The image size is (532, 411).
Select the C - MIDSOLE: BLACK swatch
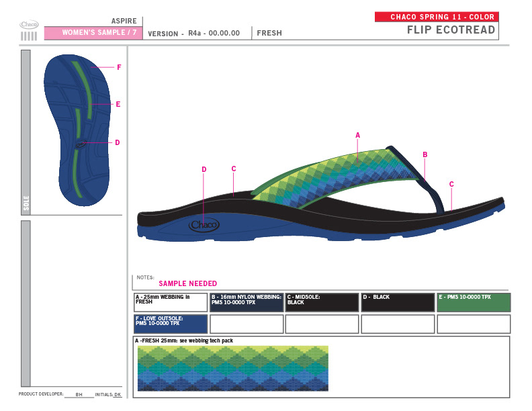pyautogui.click(x=322, y=302)
